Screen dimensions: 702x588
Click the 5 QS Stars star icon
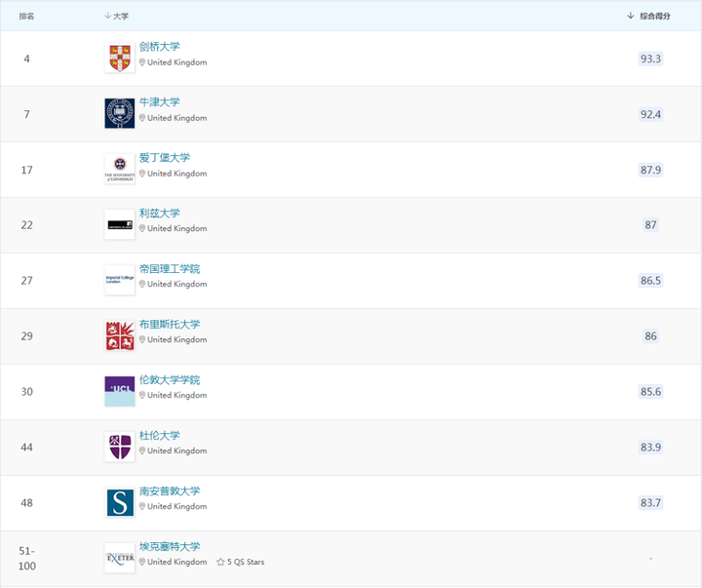pyautogui.click(x=220, y=562)
